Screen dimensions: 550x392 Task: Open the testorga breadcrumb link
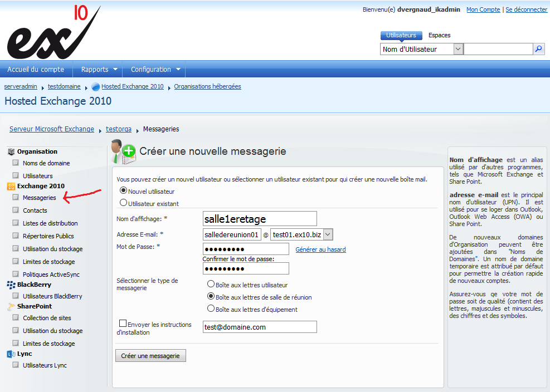[x=119, y=129]
